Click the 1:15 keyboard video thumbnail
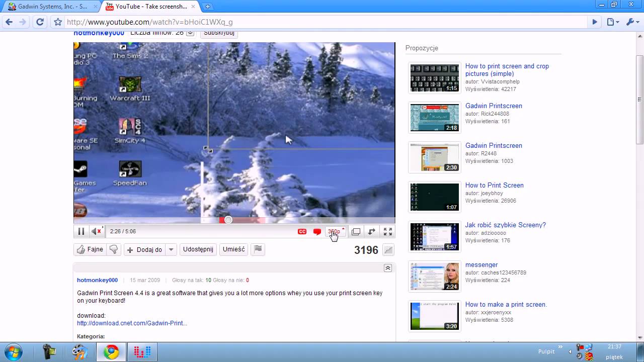 pyautogui.click(x=434, y=78)
